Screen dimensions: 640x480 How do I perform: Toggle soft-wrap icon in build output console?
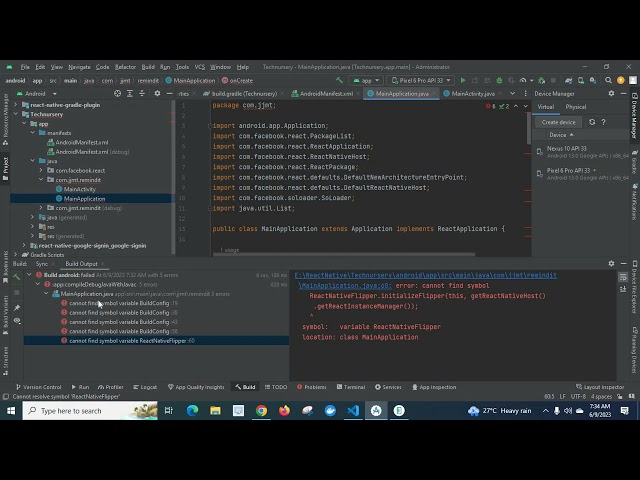(623, 277)
